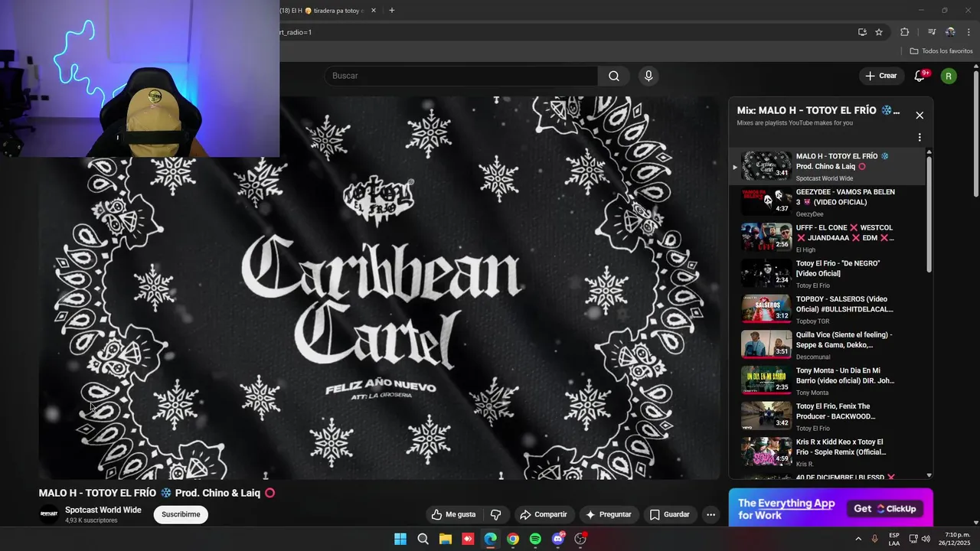
Task: Dislike the video with thumbs-down icon
Action: coord(495,514)
